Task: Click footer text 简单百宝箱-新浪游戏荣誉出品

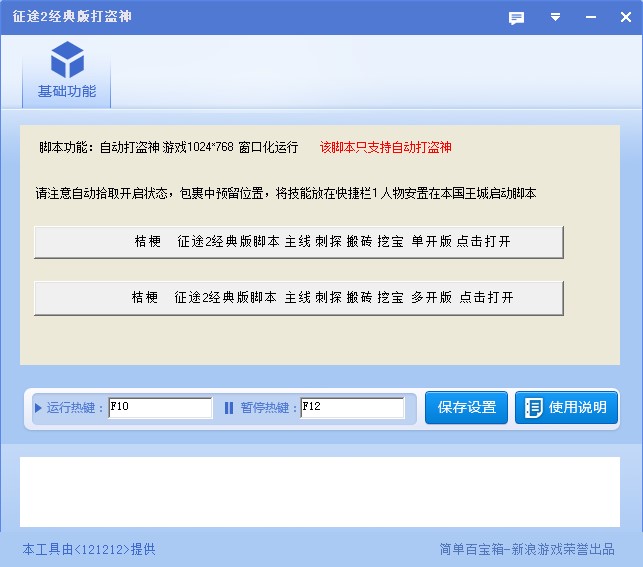Action: 527,549
